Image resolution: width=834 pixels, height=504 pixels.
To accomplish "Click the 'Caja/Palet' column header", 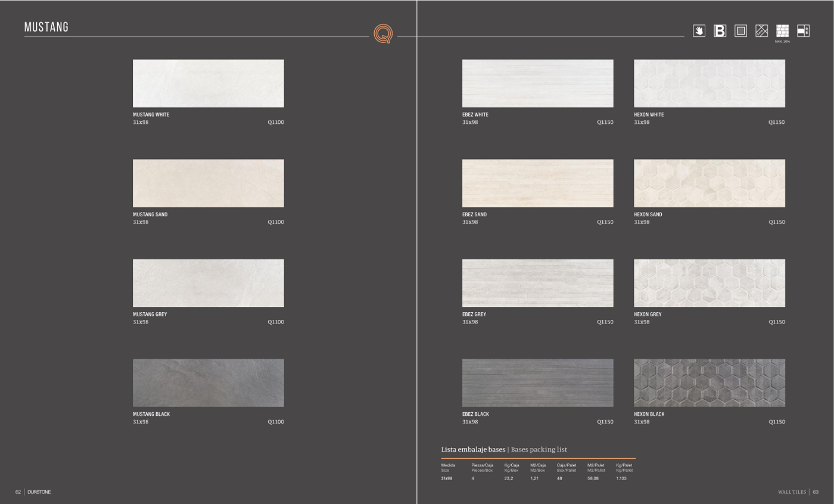I will [x=567, y=465].
